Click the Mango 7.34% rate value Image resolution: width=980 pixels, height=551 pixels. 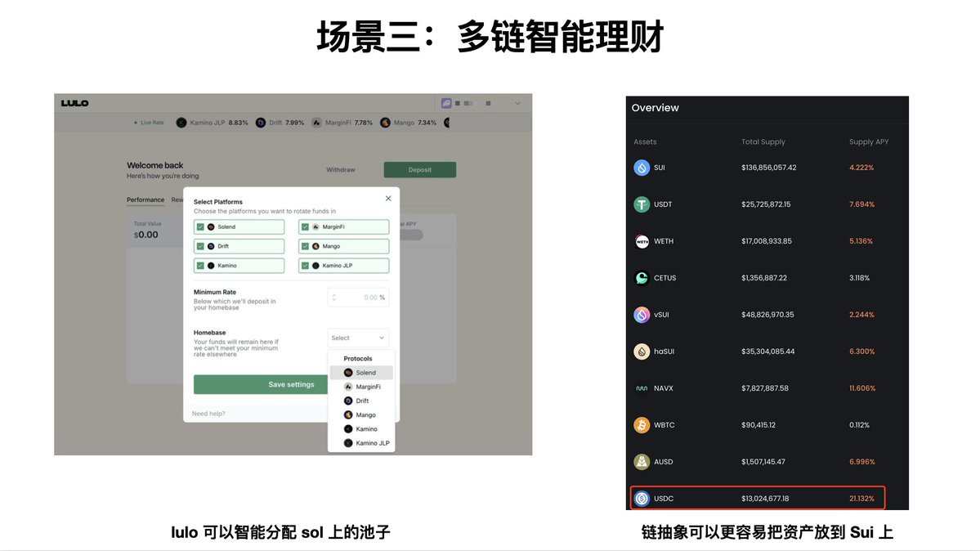427,123
